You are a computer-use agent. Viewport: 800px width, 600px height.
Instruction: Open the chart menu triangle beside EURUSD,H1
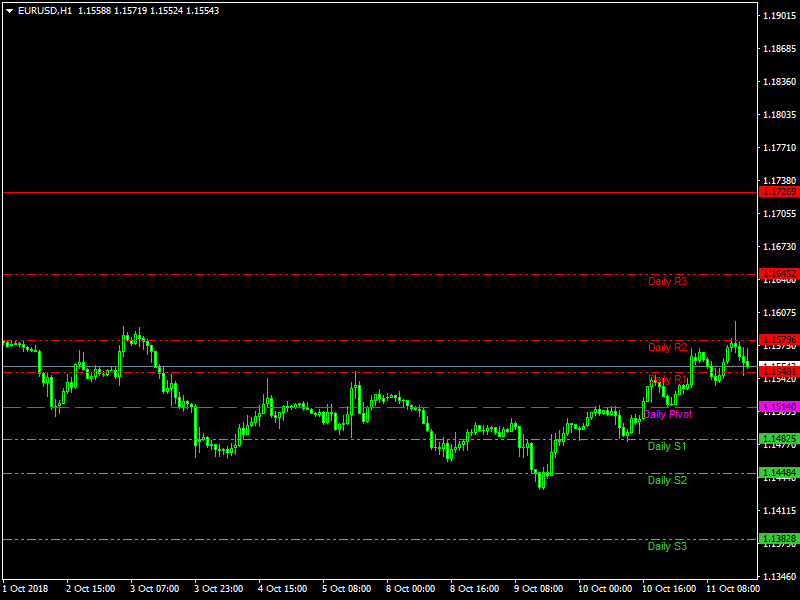click(10, 10)
